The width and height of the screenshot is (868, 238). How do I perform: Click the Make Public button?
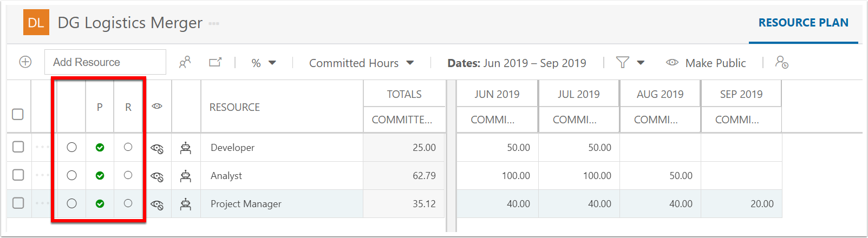point(706,63)
